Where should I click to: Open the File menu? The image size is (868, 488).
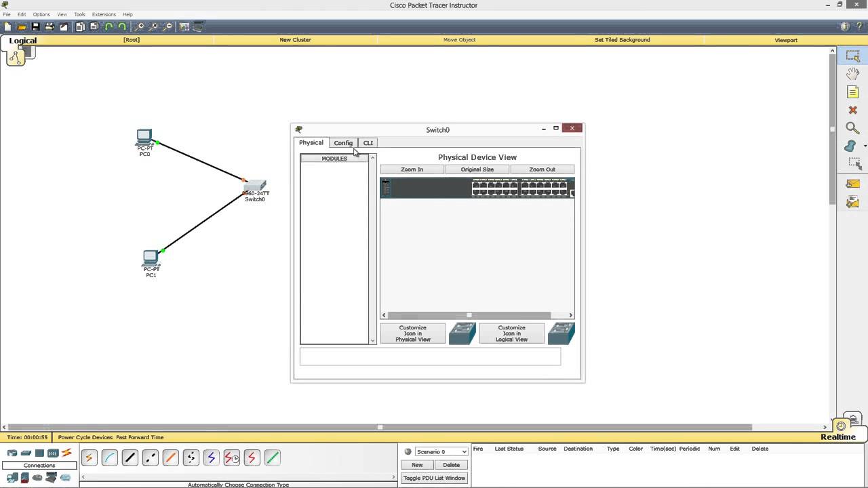click(x=7, y=14)
